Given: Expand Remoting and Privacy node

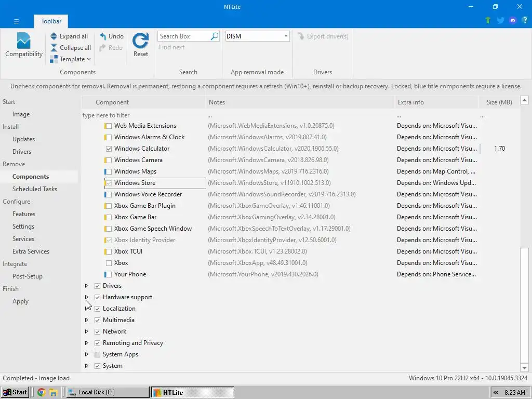Looking at the screenshot, I should point(87,343).
